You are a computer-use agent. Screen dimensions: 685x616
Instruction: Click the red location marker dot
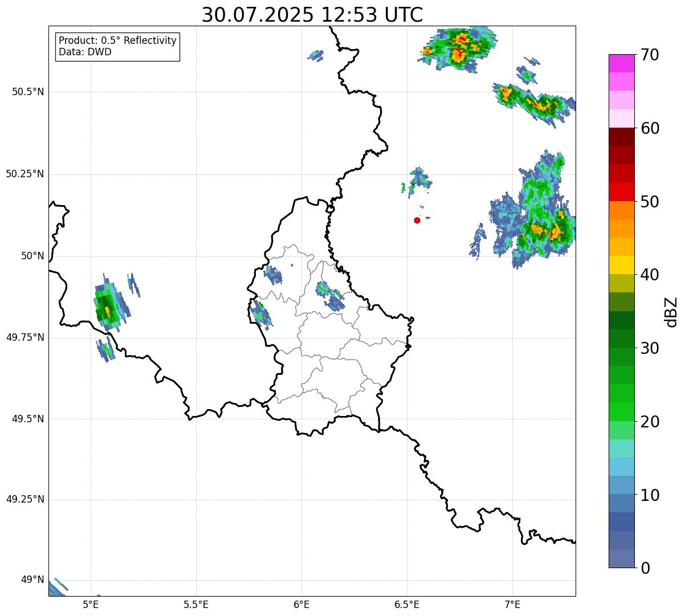(x=417, y=220)
